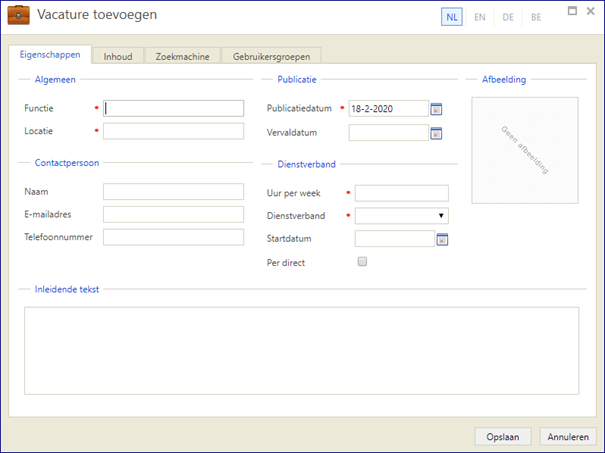Click the contact Naam field

(x=173, y=192)
